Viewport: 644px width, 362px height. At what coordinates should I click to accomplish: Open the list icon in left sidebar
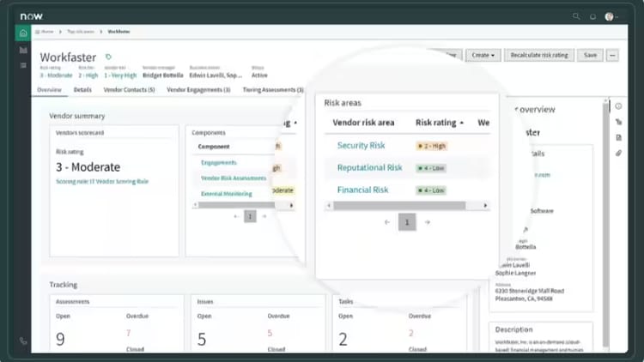click(x=23, y=65)
